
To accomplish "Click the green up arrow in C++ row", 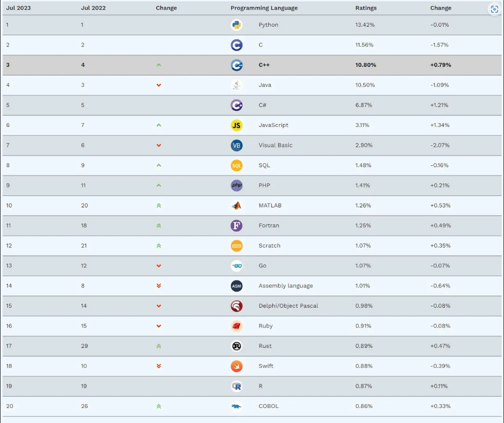I will (x=159, y=65).
